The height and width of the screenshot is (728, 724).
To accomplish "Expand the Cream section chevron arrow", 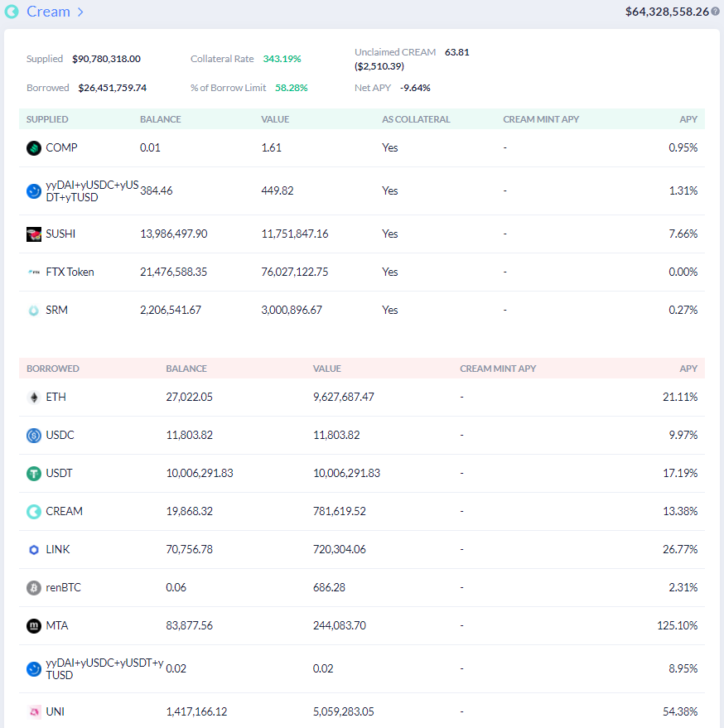I will (80, 12).
